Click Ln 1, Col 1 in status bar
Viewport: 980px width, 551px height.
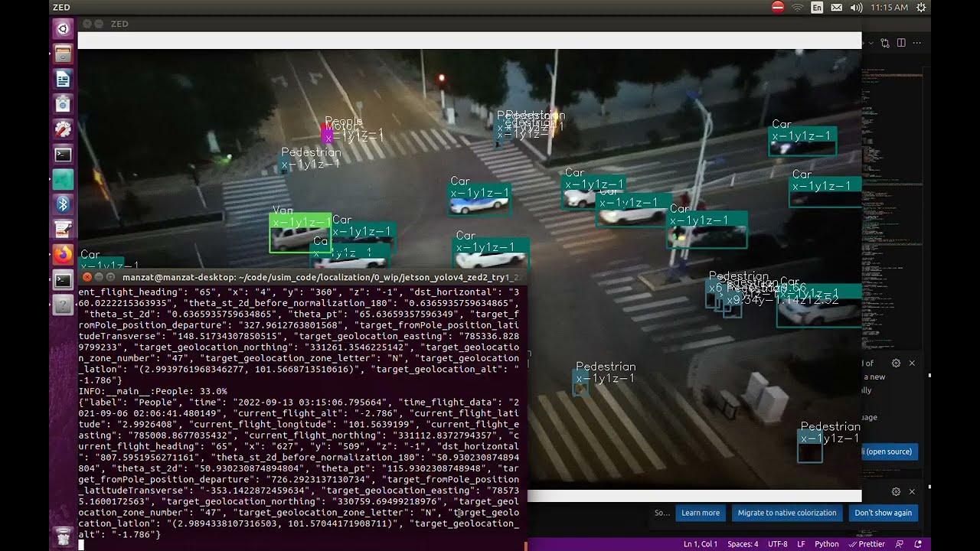coord(701,544)
